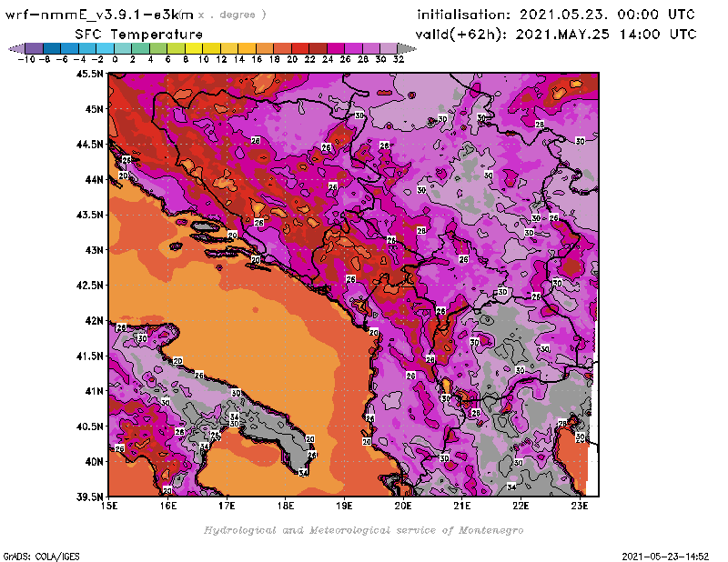Select the '42N' latitude label

[x=95, y=321]
